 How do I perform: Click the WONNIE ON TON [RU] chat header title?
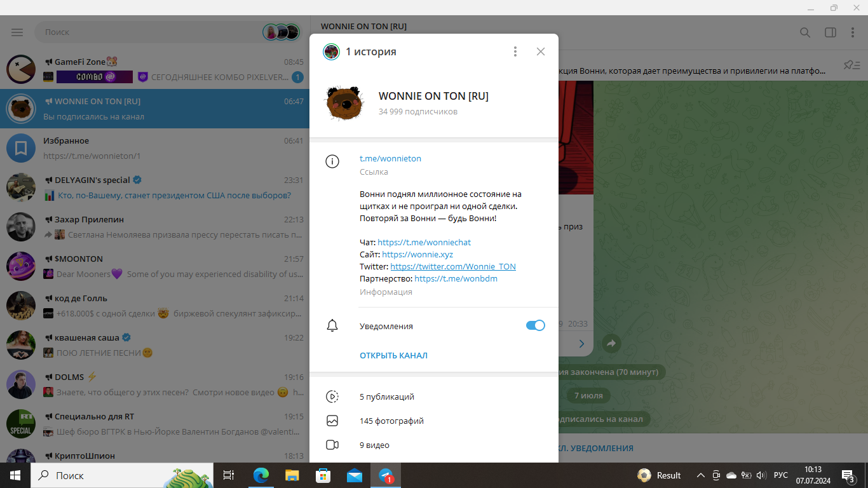point(363,26)
